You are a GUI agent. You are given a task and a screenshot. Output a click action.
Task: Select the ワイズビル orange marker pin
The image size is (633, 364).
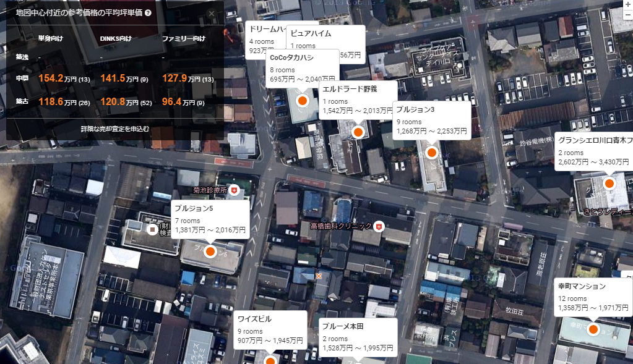(x=270, y=360)
